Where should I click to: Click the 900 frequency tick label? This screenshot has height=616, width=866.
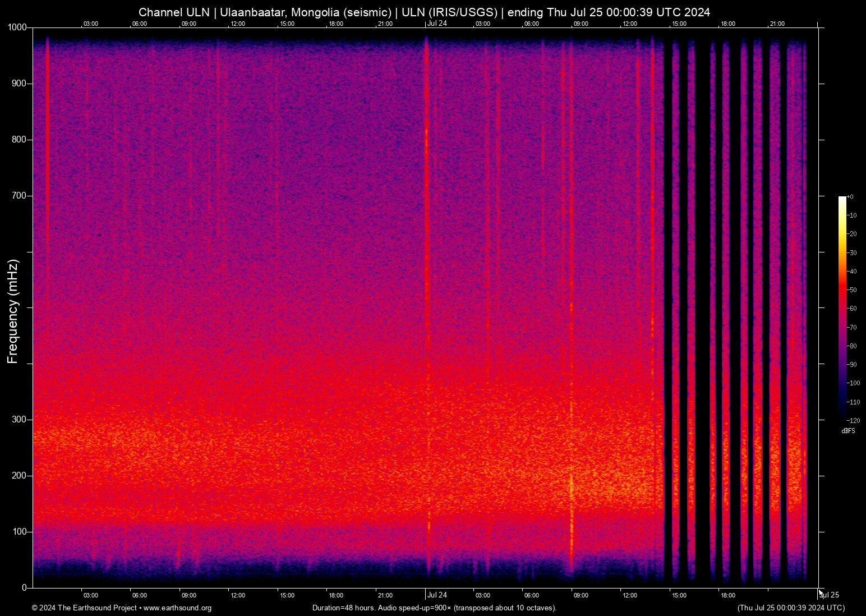[x=19, y=83]
